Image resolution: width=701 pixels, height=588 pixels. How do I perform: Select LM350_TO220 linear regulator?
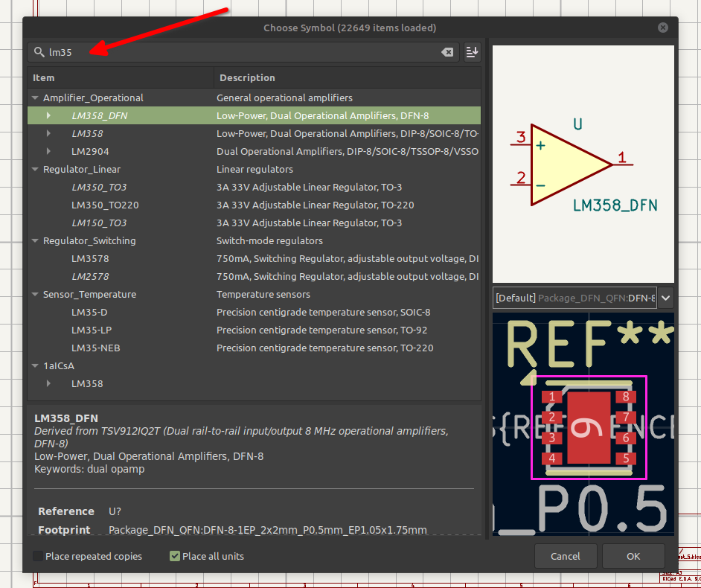[105, 205]
